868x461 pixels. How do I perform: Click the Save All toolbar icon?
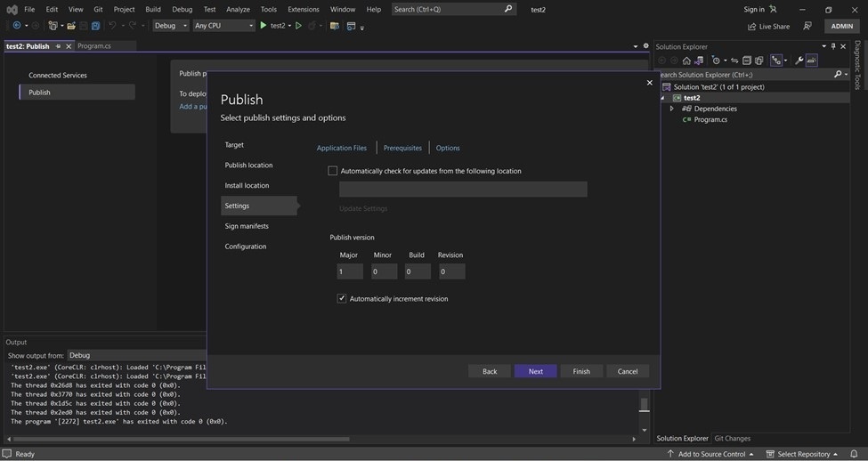96,26
